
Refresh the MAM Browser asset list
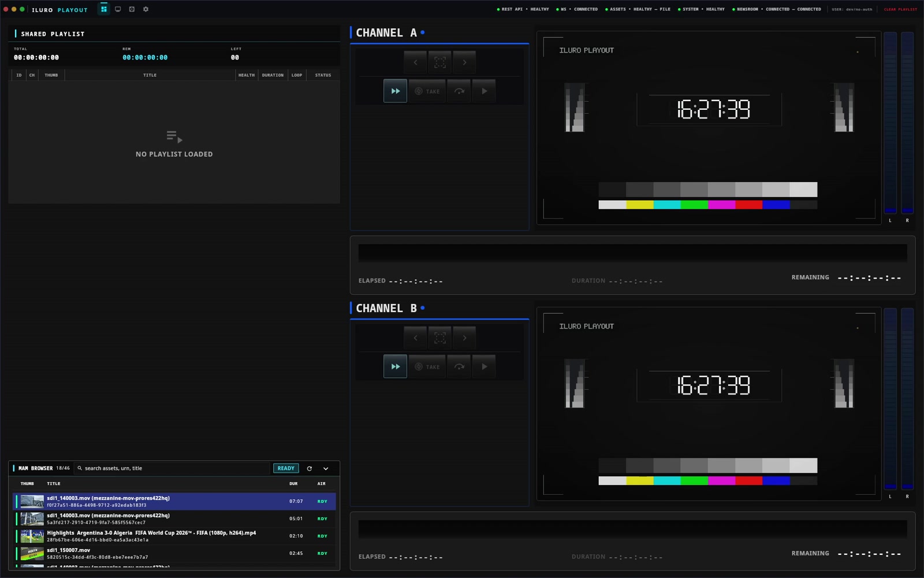[x=310, y=469]
